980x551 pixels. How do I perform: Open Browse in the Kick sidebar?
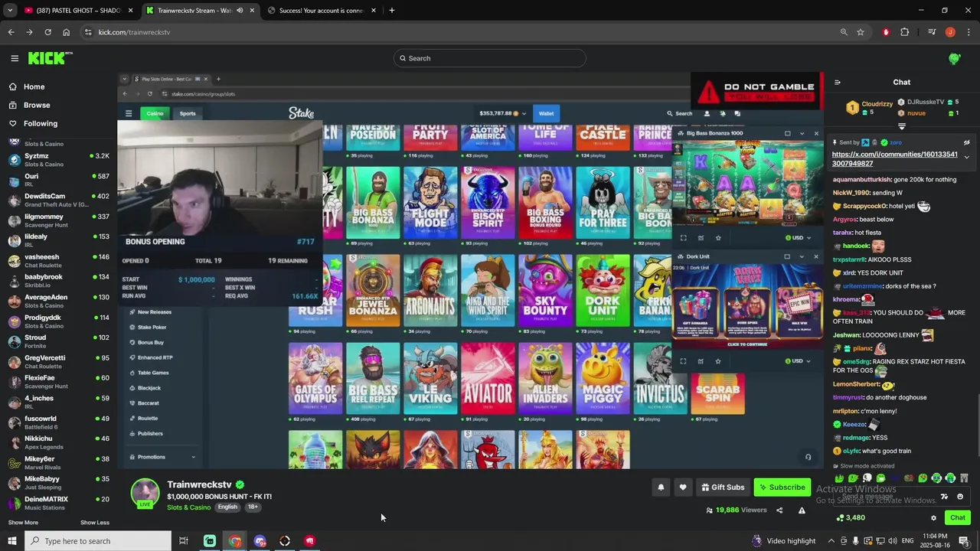tap(37, 105)
